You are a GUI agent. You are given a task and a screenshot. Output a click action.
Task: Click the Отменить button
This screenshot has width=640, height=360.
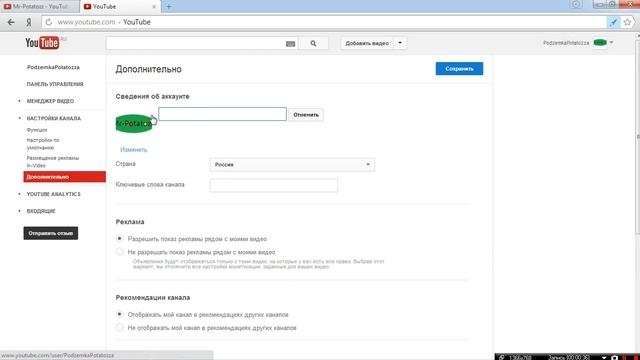click(306, 115)
